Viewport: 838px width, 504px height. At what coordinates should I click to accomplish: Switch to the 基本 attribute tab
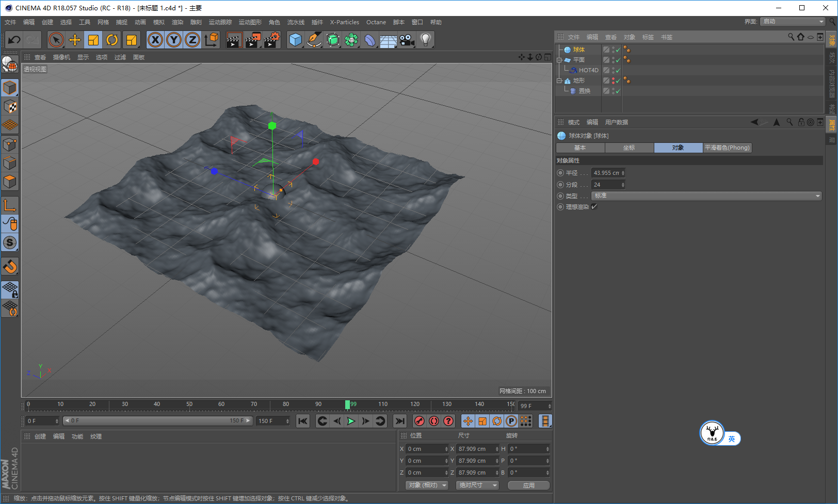(x=580, y=148)
